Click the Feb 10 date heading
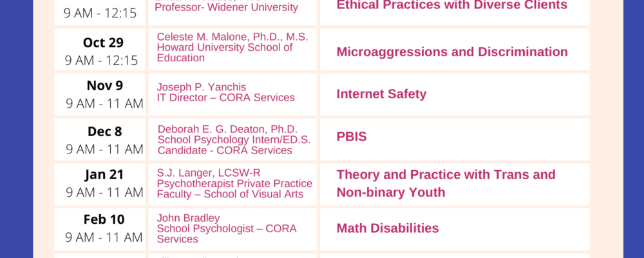The width and height of the screenshot is (644, 258). (x=104, y=219)
